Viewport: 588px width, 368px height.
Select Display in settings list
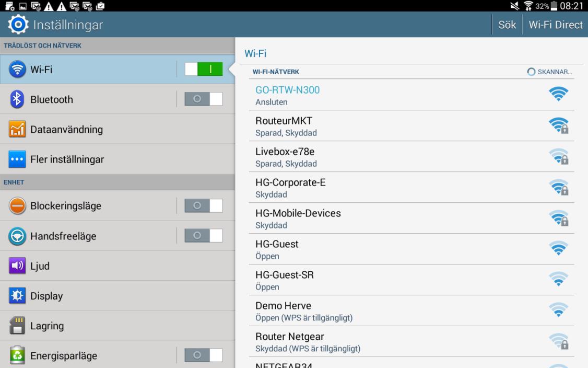pos(117,296)
